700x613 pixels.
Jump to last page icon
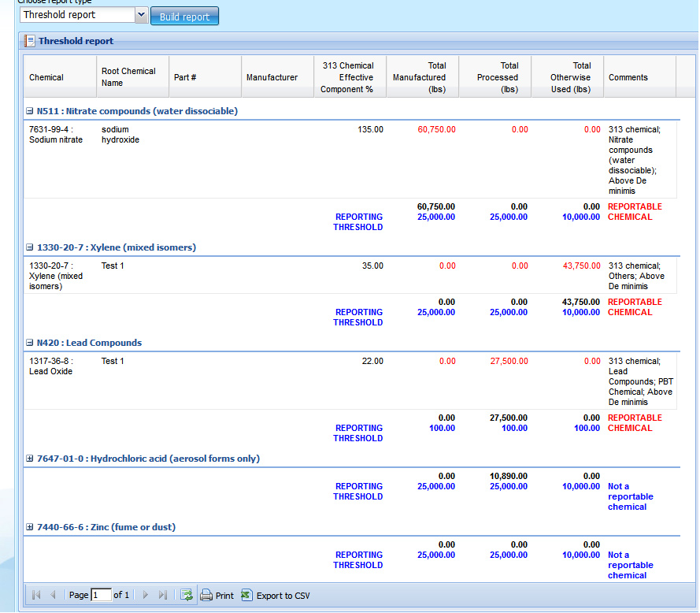tap(163, 596)
